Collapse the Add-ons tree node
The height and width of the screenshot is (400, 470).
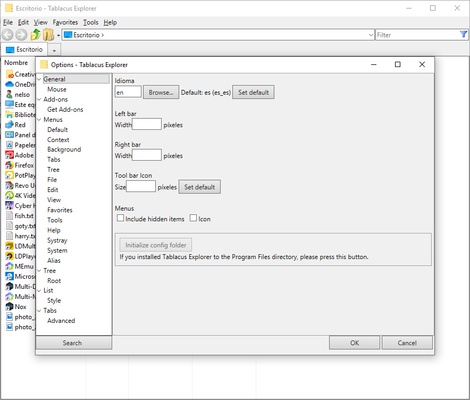click(39, 99)
